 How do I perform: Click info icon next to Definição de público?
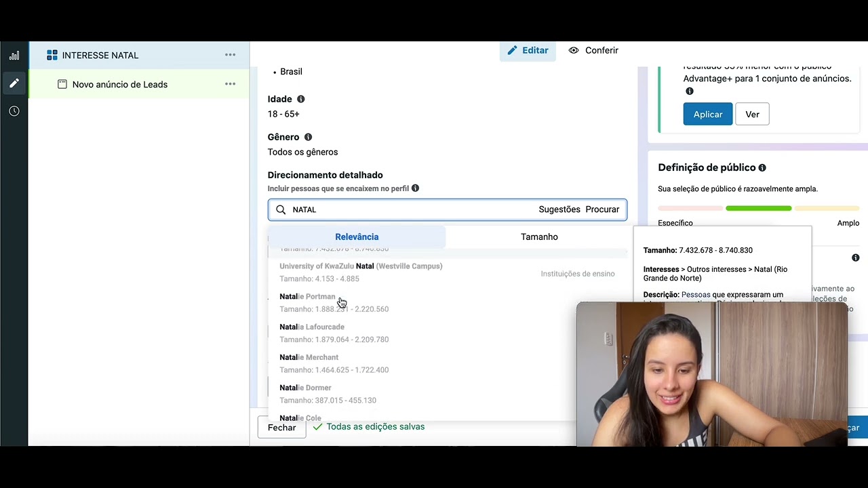pos(762,167)
